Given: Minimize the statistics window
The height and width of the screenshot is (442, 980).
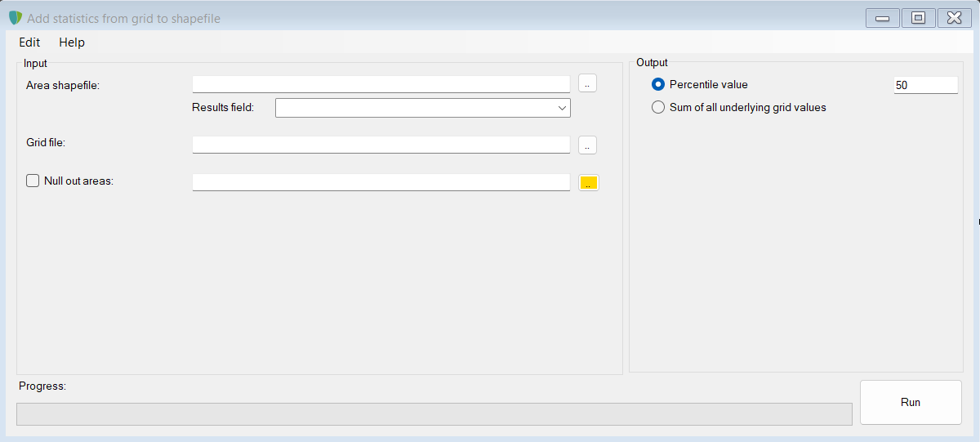Looking at the screenshot, I should pyautogui.click(x=882, y=18).
